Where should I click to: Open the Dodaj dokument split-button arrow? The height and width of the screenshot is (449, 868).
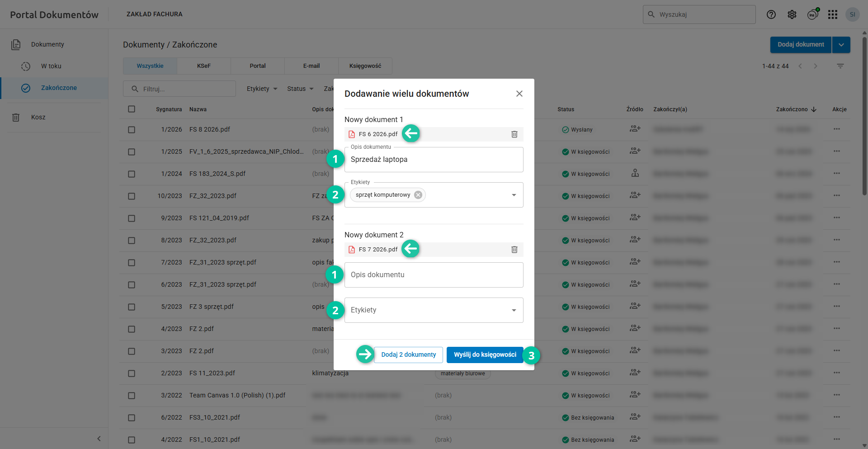[x=841, y=45]
